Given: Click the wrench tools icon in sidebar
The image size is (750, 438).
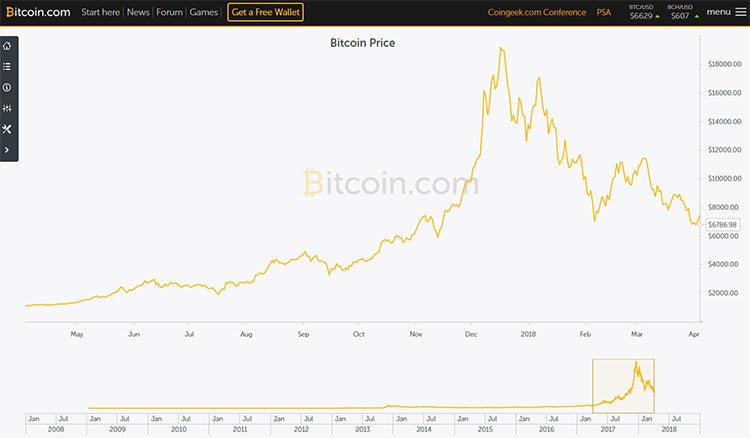Looking at the screenshot, I should pyautogui.click(x=7, y=129).
